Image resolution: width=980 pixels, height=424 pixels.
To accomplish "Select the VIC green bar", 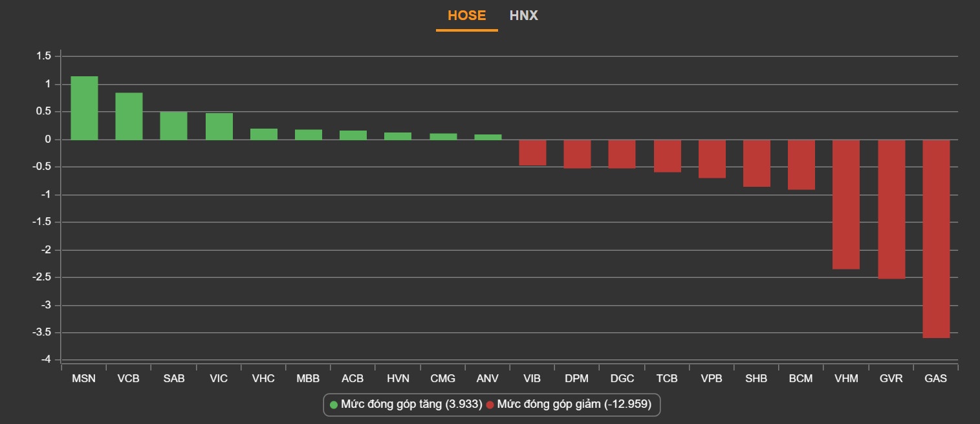I will pyautogui.click(x=219, y=127).
